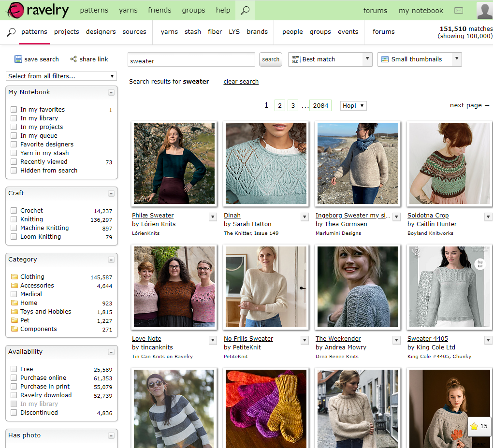Open the Ingeborg Sweater pattern link

352,216
